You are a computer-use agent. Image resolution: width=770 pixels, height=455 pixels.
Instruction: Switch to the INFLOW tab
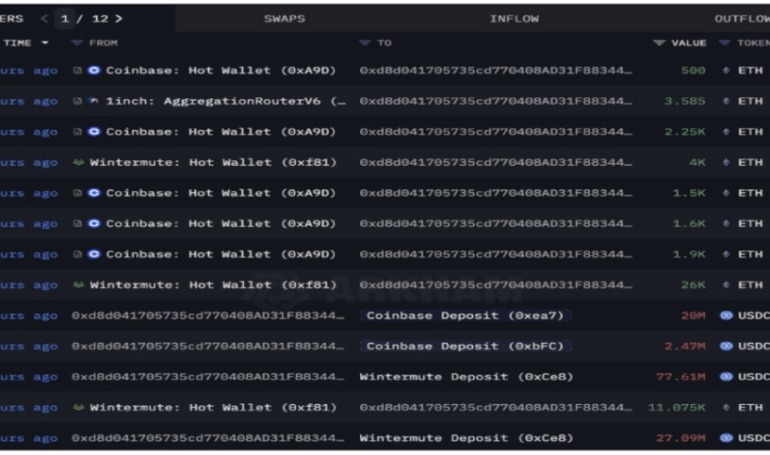click(514, 19)
